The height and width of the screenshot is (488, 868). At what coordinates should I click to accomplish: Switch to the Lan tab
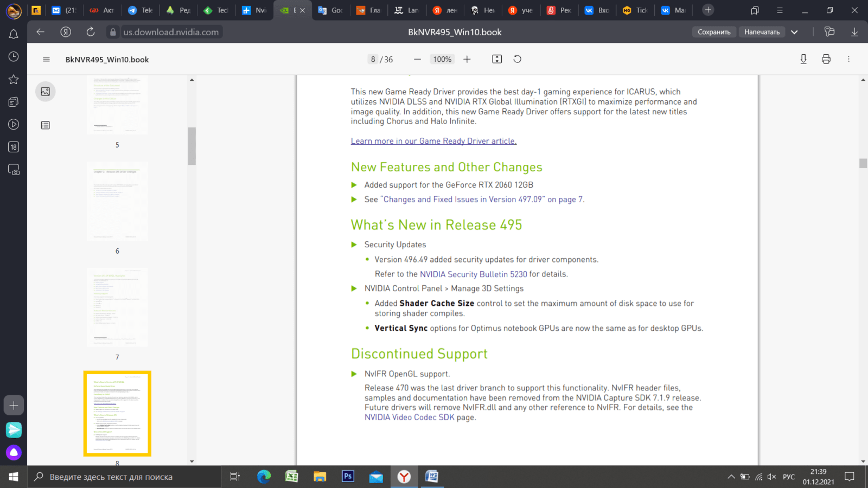(406, 10)
